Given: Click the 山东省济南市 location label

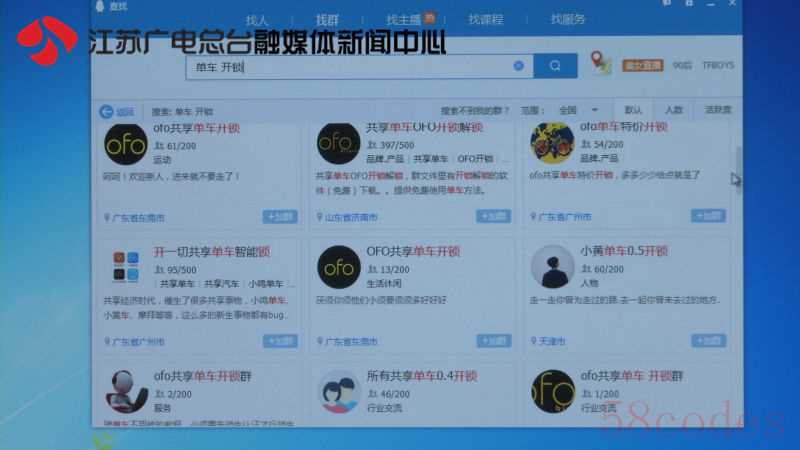Looking at the screenshot, I should pos(351,218).
